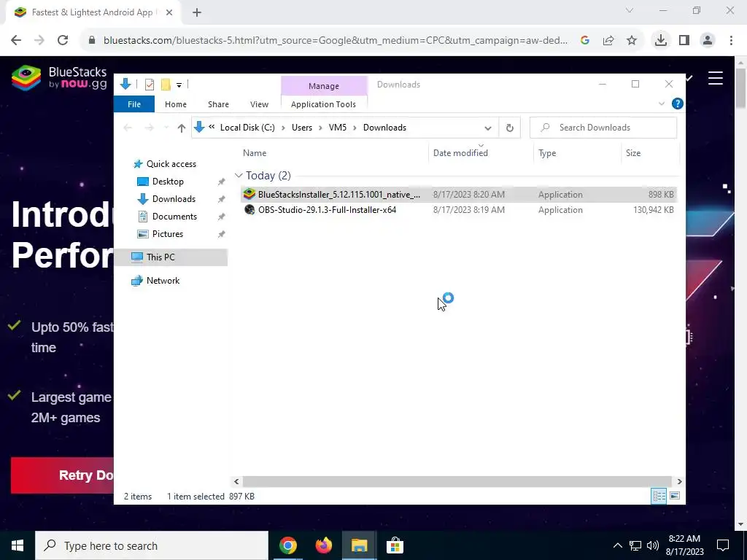Viewport: 747px width, 560px height.
Task: Open the recent locations dropdown arrow
Action: 166,128
